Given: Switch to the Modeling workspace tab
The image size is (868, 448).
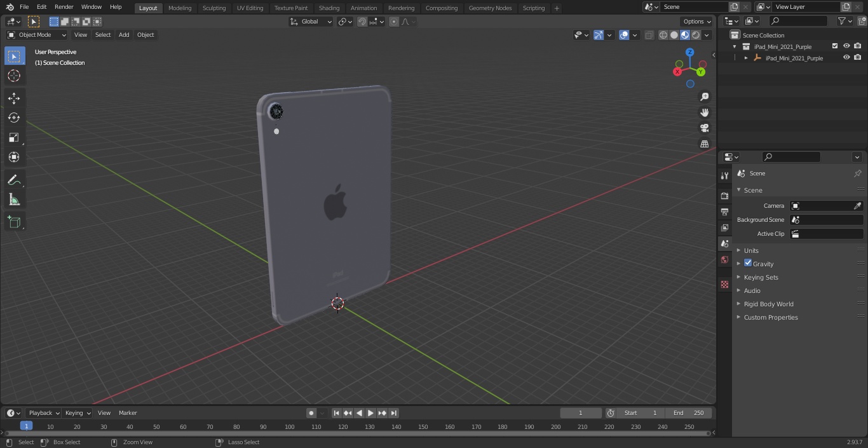Looking at the screenshot, I should click(180, 8).
